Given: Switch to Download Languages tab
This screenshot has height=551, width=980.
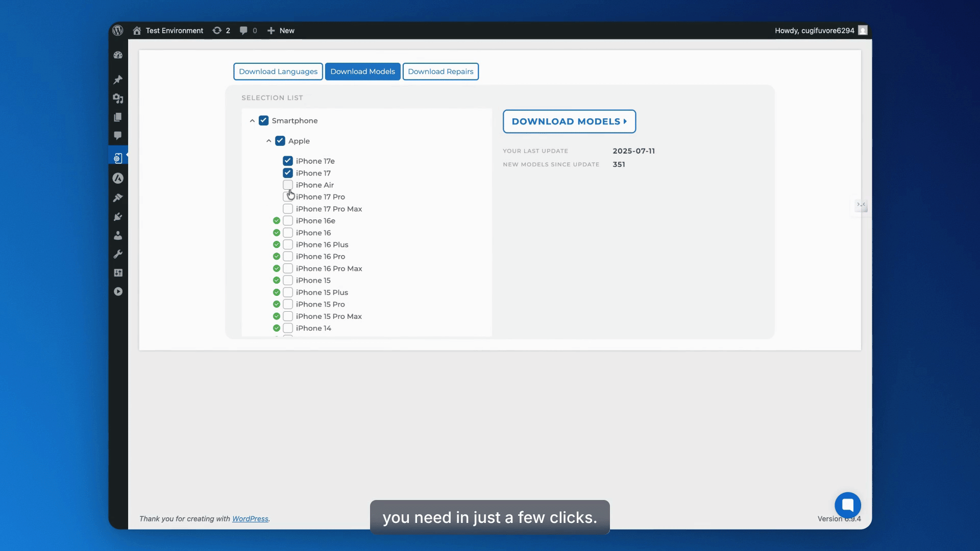Looking at the screenshot, I should (278, 71).
